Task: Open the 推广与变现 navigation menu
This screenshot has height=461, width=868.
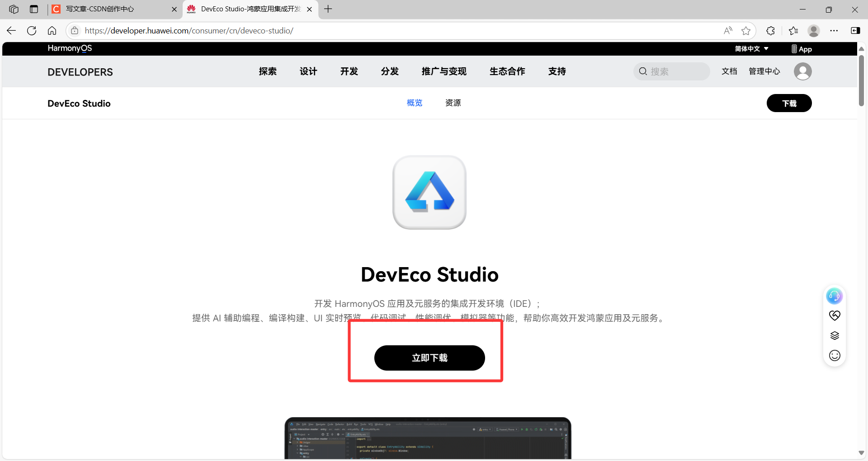Action: click(x=444, y=71)
